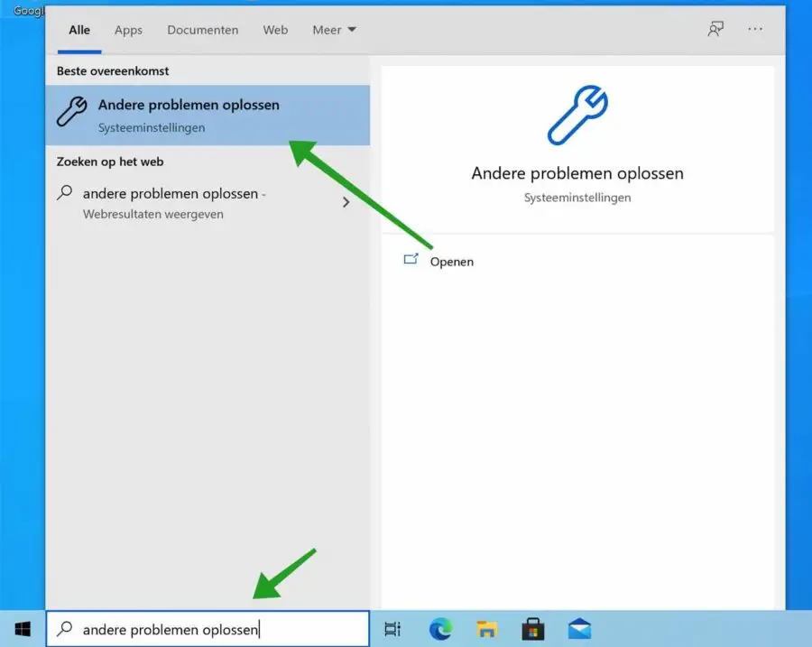Expand the Meer dropdown

334,30
